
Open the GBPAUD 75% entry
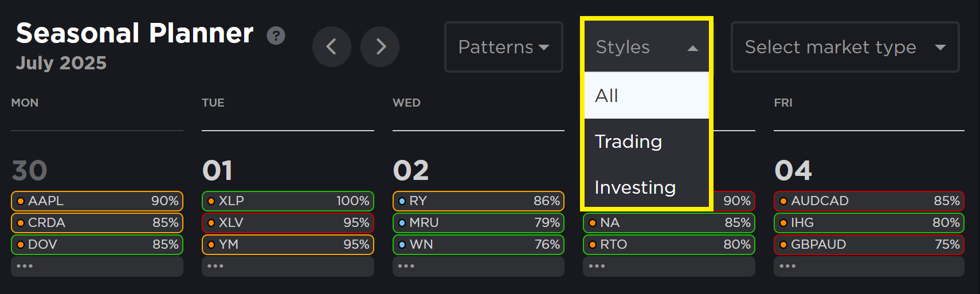coord(869,245)
